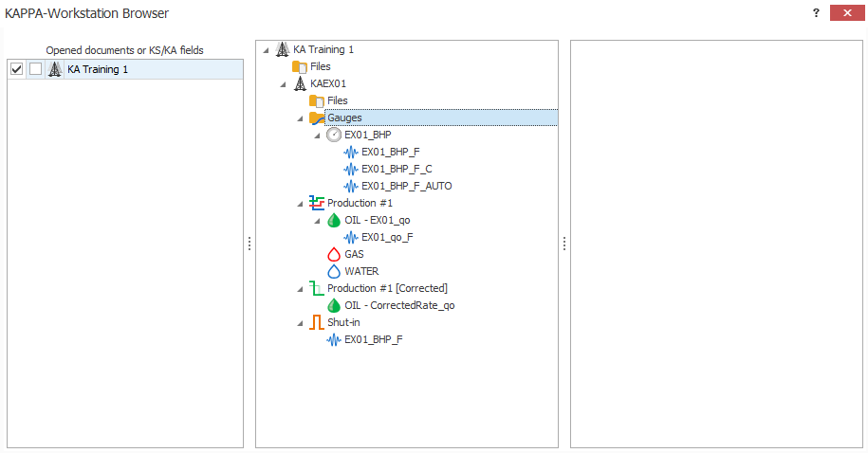Click the orange Shut-in step icon
868x453 pixels.
[x=317, y=322]
